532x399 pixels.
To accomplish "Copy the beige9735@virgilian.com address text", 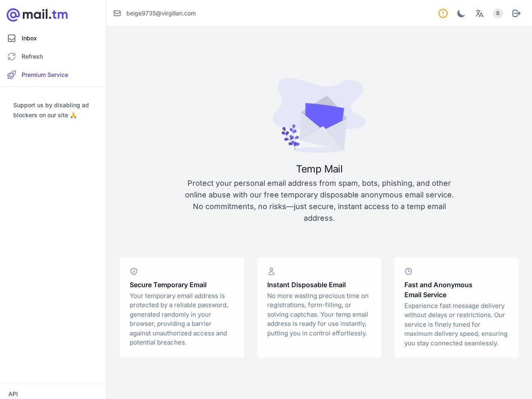I will click(x=161, y=13).
